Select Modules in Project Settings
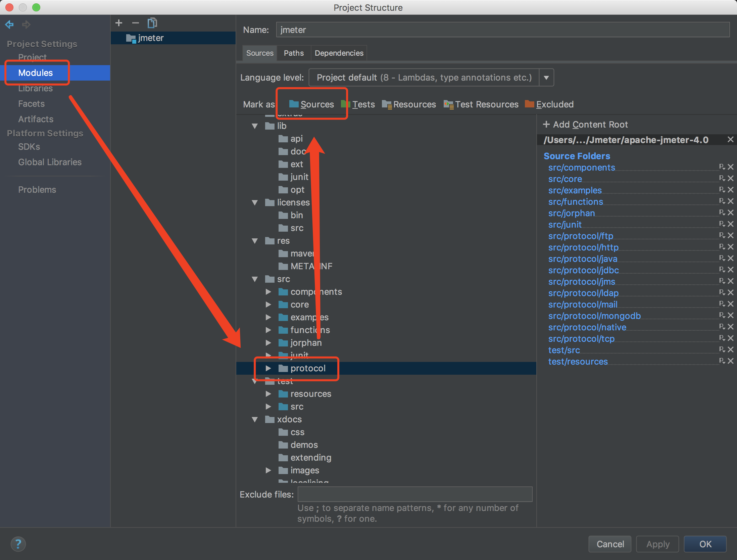Image resolution: width=737 pixels, height=560 pixels. [x=55, y=73]
